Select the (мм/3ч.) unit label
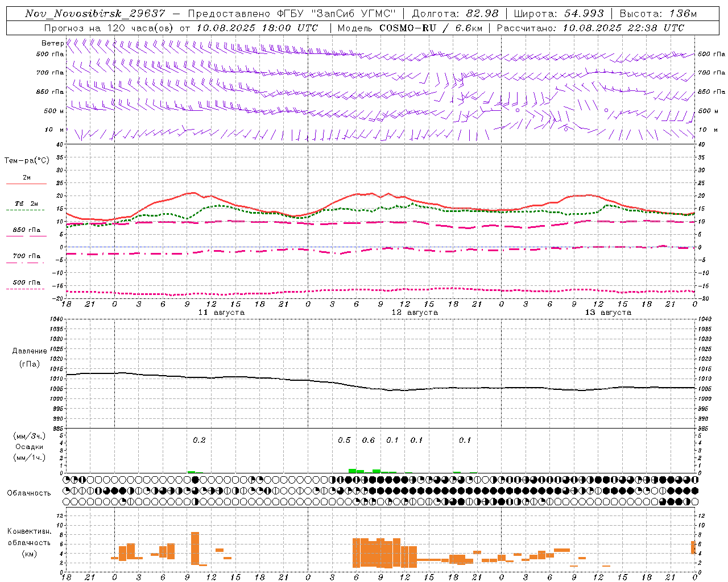This screenshot has width=728, height=582. [x=30, y=436]
